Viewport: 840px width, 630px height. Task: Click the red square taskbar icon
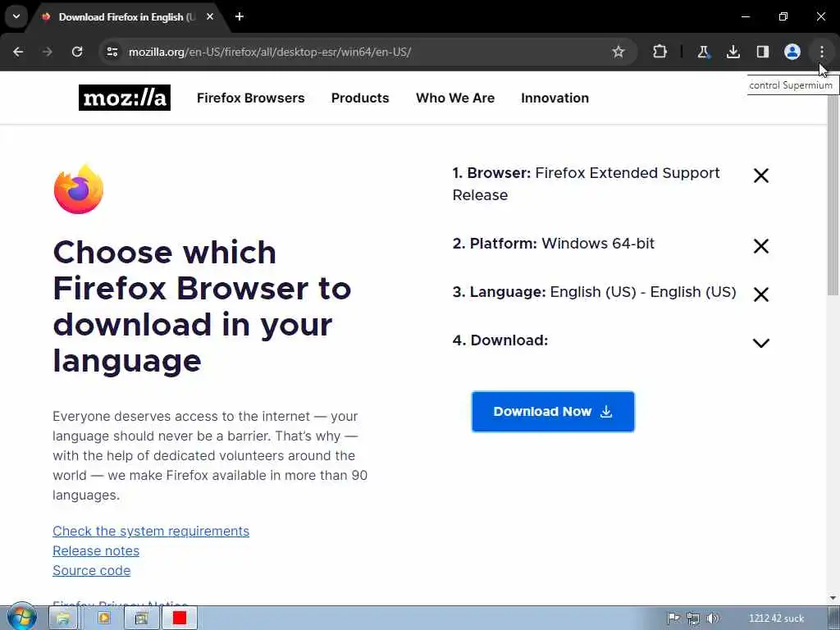180,619
